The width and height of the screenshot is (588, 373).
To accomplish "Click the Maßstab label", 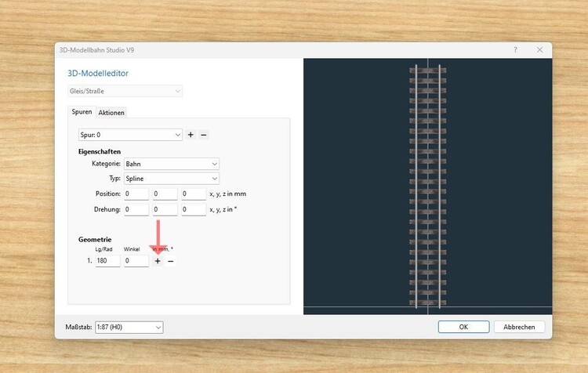I will 78,327.
